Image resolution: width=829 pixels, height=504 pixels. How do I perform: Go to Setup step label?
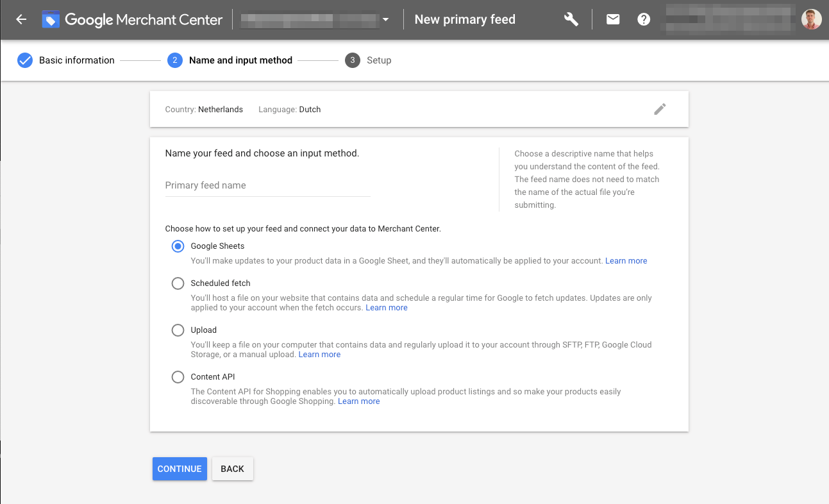click(379, 60)
